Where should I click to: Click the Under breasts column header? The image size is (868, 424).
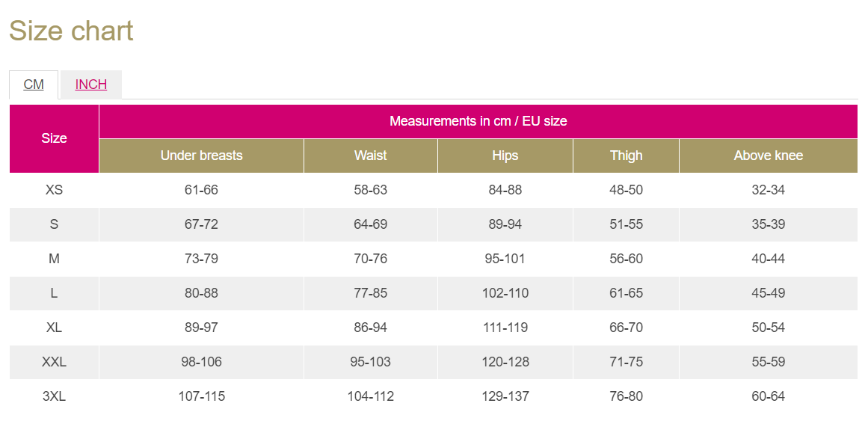(202, 156)
